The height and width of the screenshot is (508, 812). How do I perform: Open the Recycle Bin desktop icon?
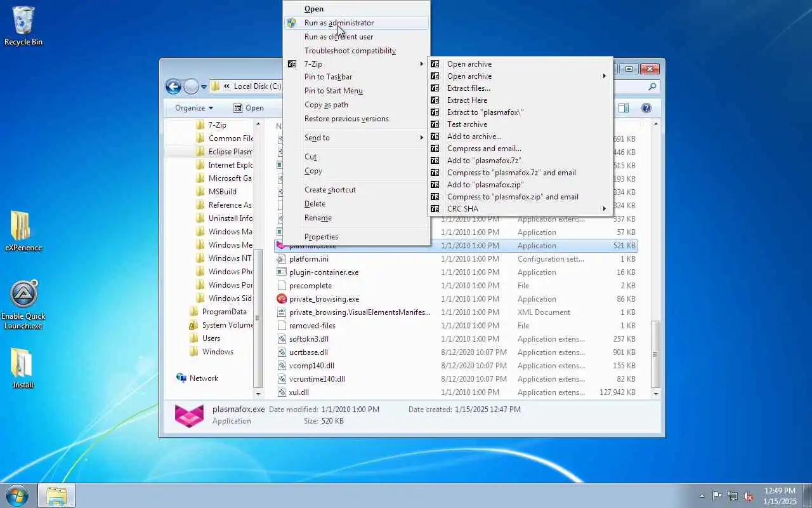tap(23, 26)
